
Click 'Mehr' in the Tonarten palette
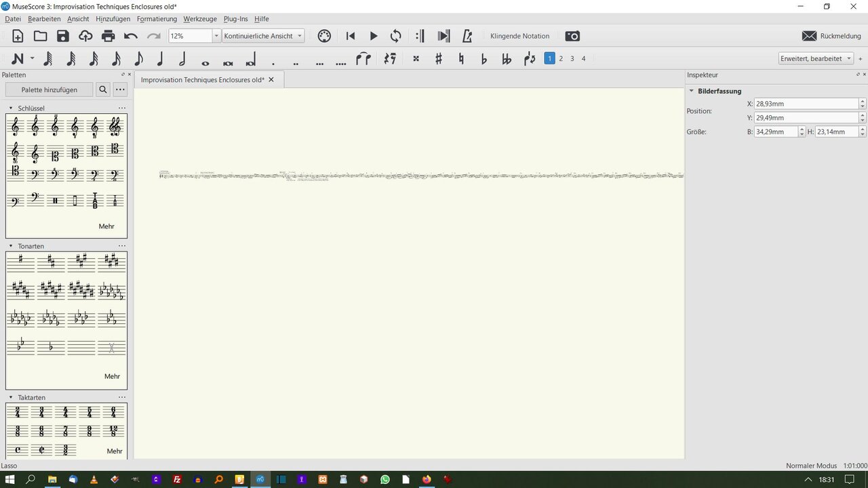tap(112, 376)
